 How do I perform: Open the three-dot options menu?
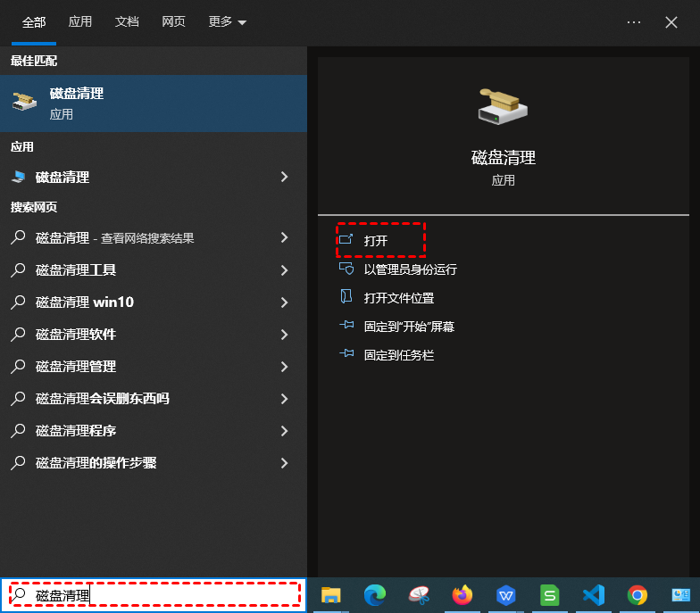pyautogui.click(x=634, y=21)
